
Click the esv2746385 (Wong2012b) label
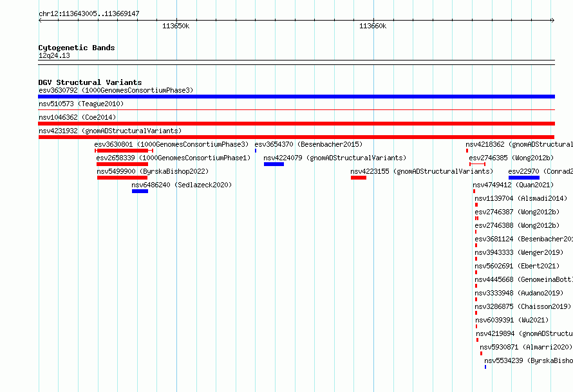coord(511,158)
